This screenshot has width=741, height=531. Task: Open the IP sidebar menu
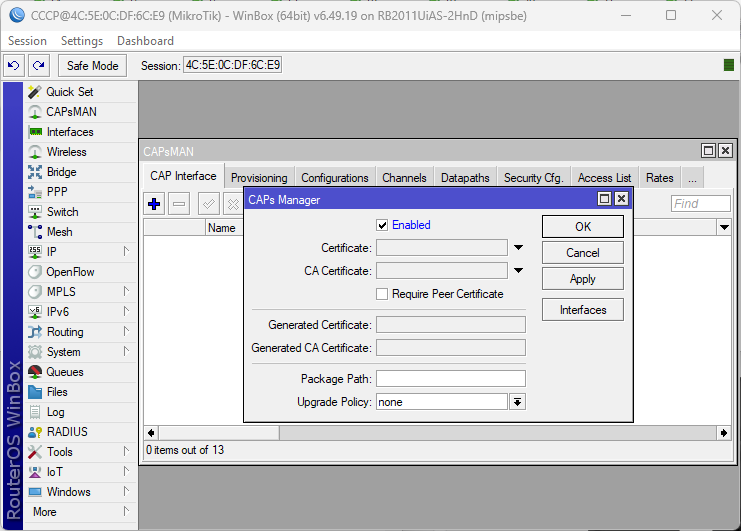(x=80, y=252)
